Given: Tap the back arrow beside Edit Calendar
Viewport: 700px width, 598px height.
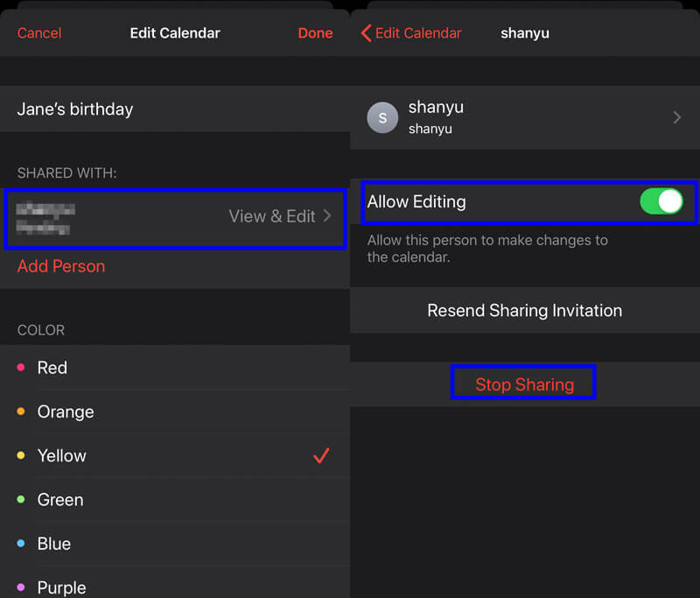Looking at the screenshot, I should [366, 33].
